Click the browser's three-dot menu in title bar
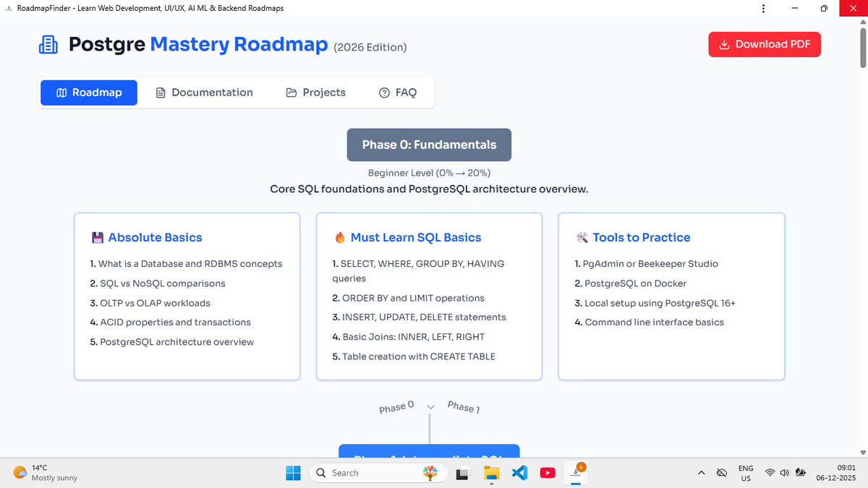 (765, 8)
